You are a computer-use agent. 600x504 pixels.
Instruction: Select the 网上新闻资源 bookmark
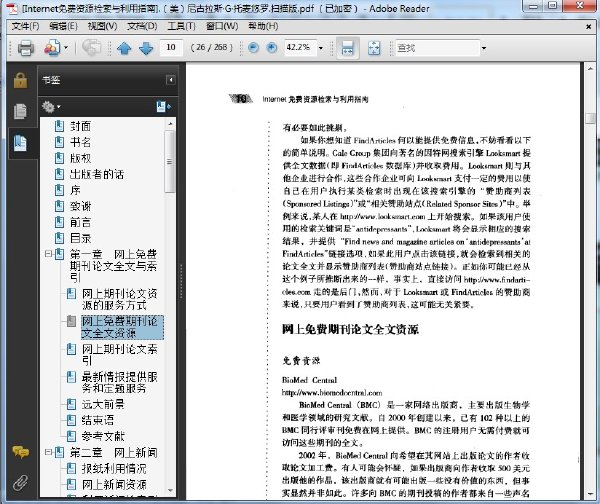(114, 484)
